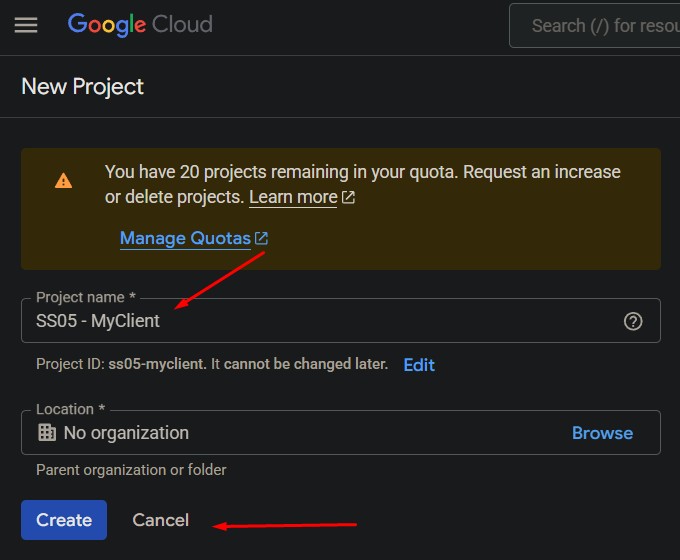Click into the Project name field
This screenshot has height=560, width=680.
(320, 321)
